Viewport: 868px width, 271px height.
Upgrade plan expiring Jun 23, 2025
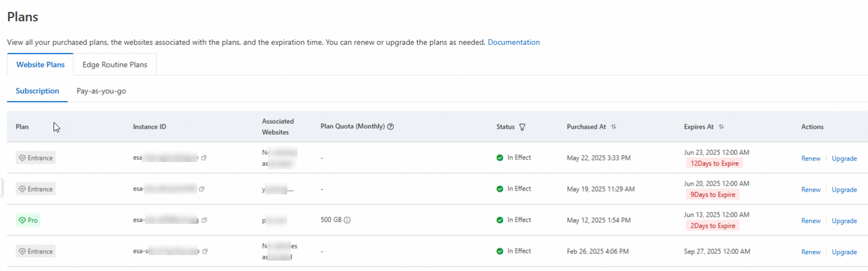coord(844,158)
